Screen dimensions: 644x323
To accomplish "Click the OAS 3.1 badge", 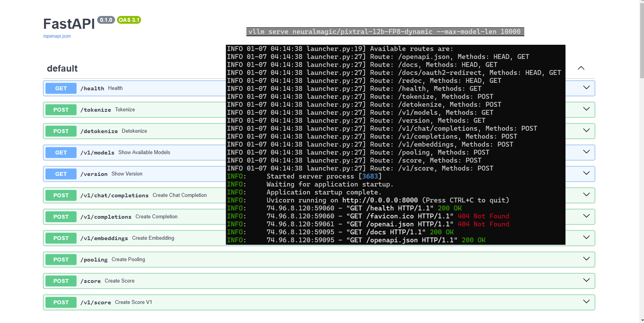I will [x=129, y=20].
